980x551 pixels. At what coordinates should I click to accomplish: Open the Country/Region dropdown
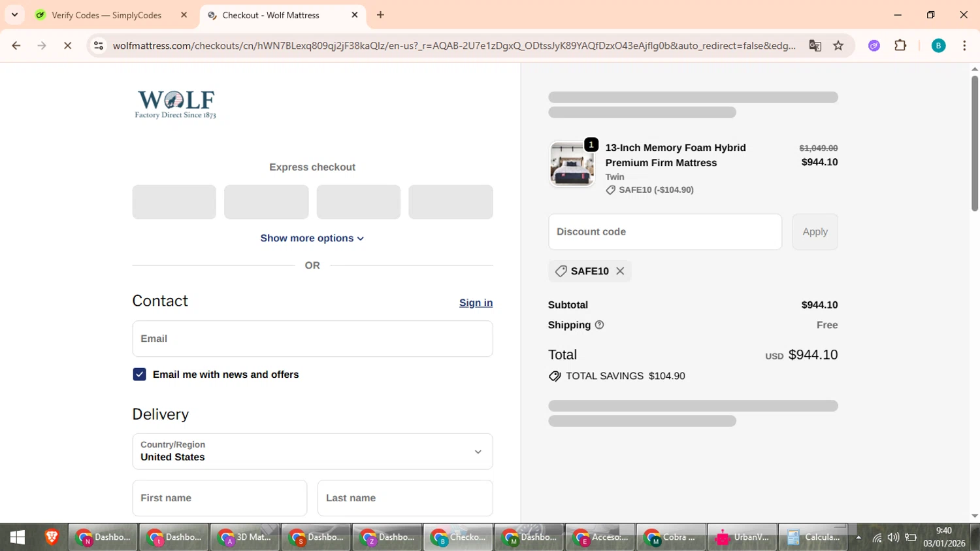(312, 452)
